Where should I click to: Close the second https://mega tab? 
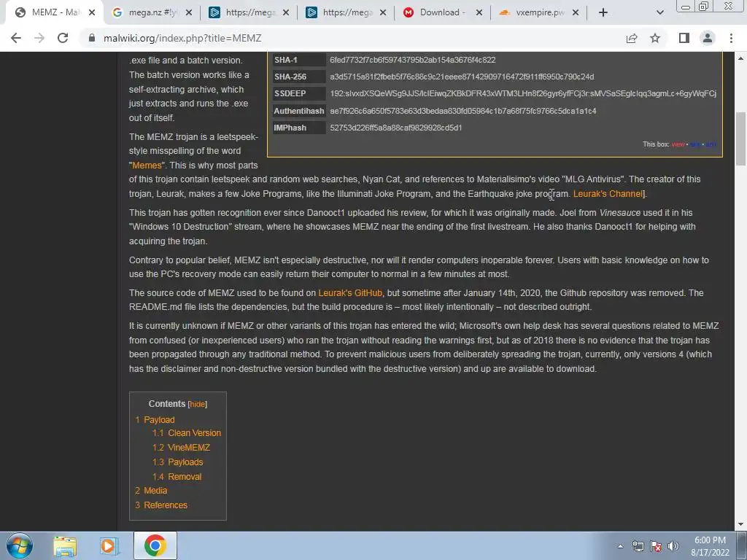pos(383,13)
